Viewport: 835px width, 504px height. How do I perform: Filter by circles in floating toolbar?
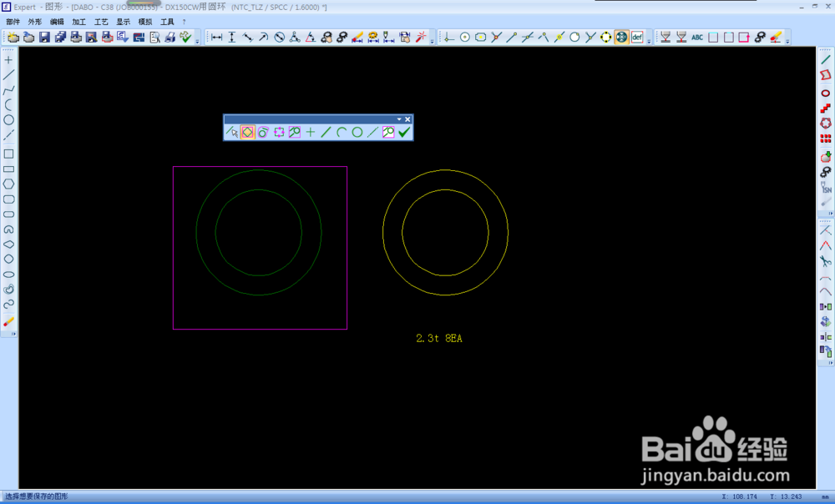point(357,132)
